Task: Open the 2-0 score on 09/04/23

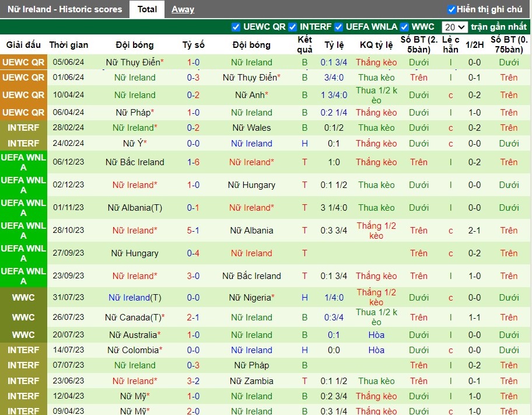Action: pyautogui.click(x=194, y=410)
